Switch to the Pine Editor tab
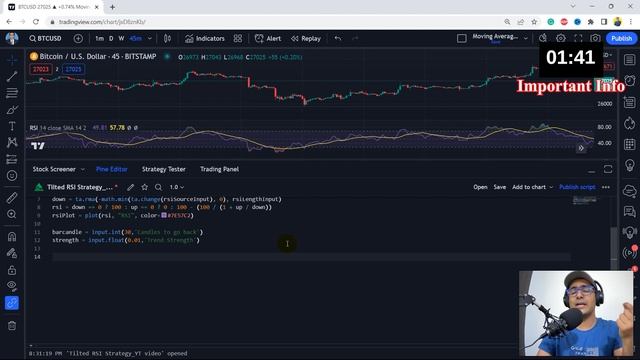This screenshot has height=360, width=640. (x=111, y=169)
